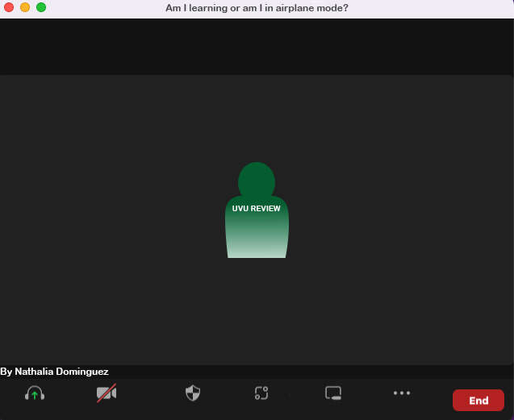Click the share screen icon
This screenshot has height=420, width=514.
click(x=333, y=393)
